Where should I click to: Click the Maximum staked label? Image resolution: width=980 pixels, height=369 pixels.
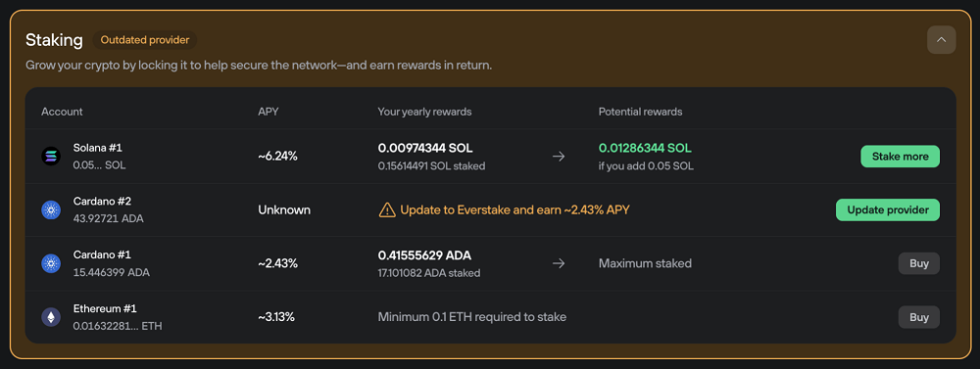click(645, 263)
